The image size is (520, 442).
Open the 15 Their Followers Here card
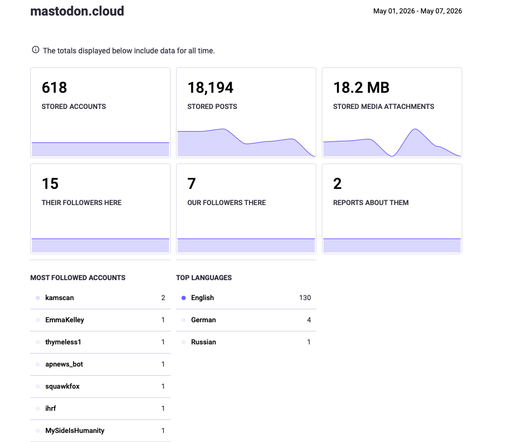tap(100, 209)
